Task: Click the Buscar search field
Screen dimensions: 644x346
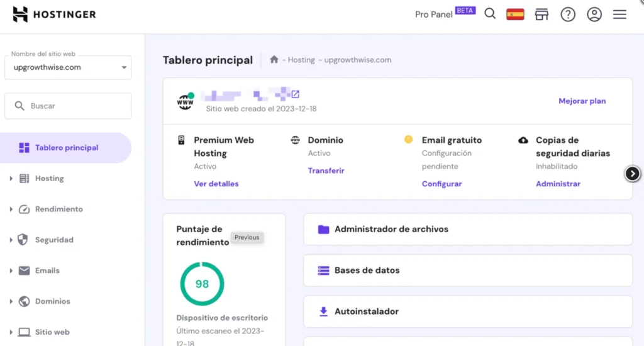Action: tap(68, 106)
